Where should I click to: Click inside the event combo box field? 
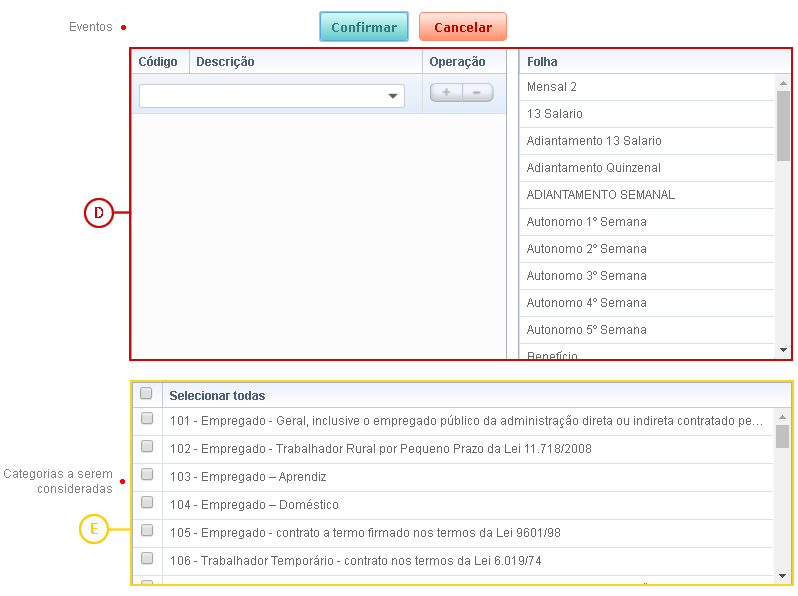(260, 96)
